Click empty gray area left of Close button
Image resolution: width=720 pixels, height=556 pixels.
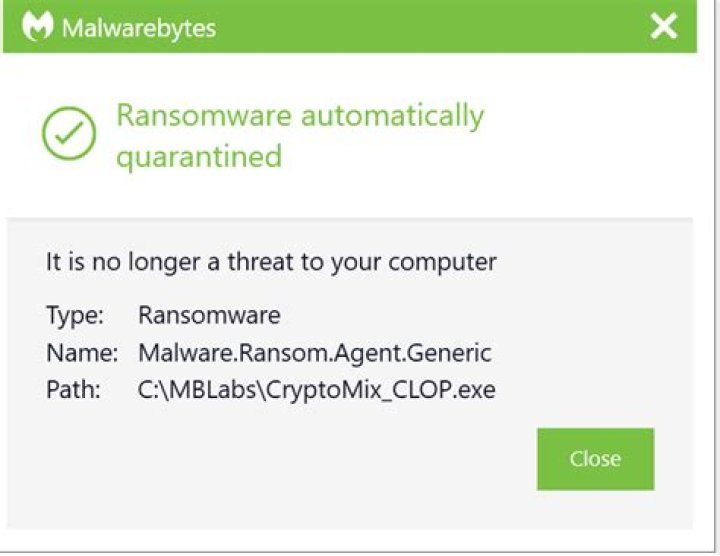[x=300, y=460]
